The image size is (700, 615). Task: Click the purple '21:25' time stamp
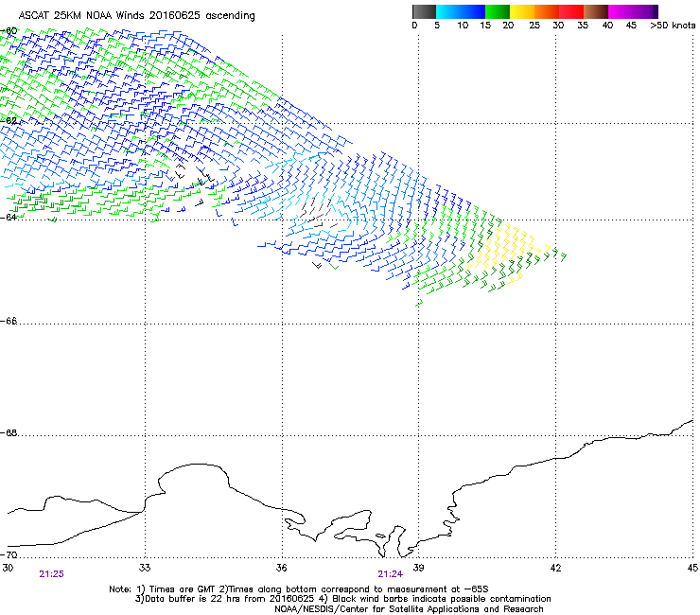[51, 574]
